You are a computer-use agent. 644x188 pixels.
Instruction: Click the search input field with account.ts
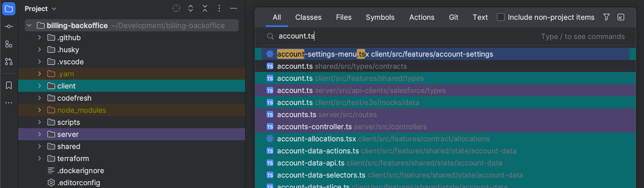402,36
